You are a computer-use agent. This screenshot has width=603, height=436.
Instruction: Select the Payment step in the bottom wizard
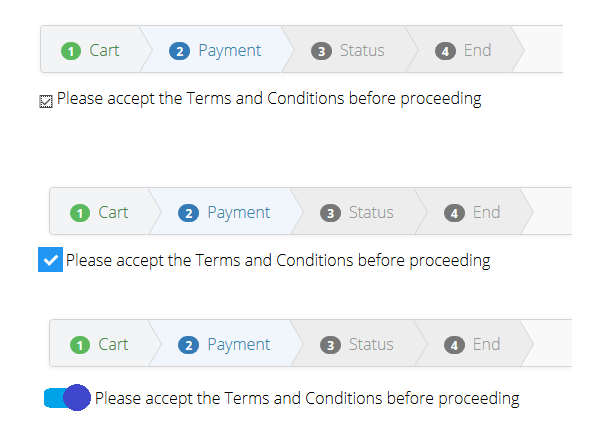[238, 345]
